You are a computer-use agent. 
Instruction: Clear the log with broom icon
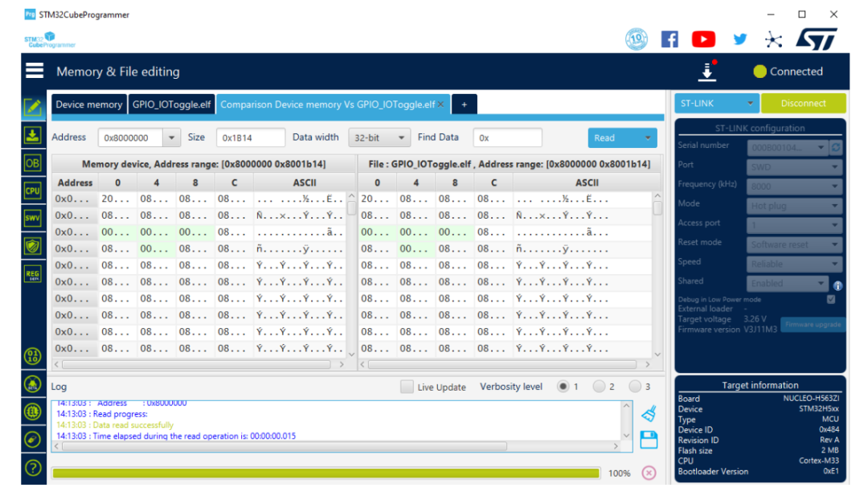(x=649, y=414)
